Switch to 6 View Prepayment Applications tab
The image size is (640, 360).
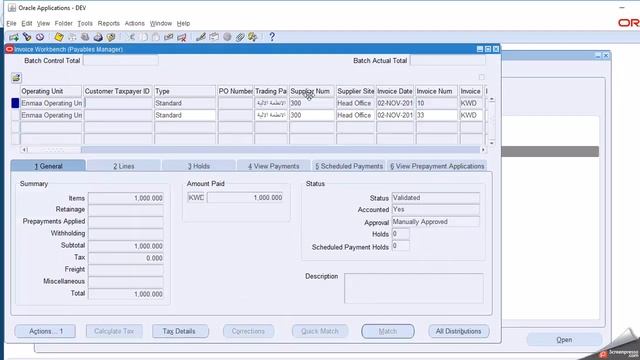point(437,166)
